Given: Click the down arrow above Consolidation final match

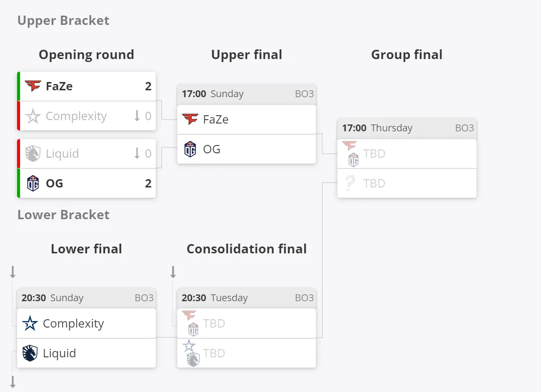Looking at the screenshot, I should click(x=173, y=272).
